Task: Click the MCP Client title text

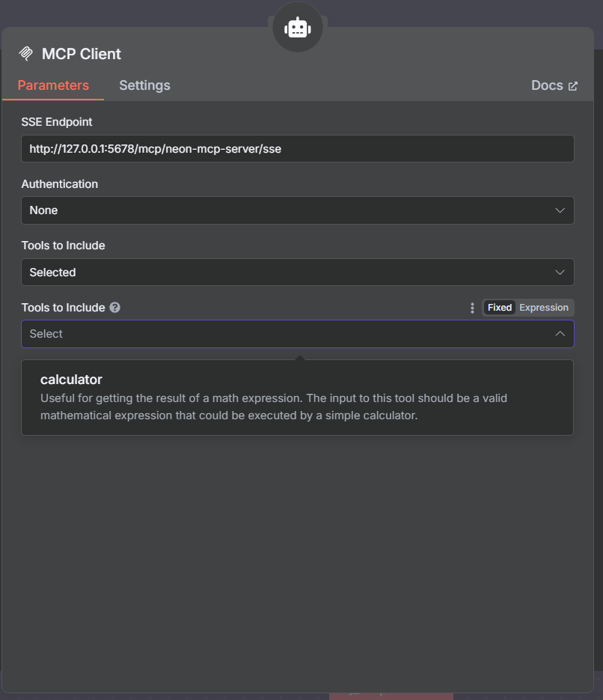Action: point(82,54)
